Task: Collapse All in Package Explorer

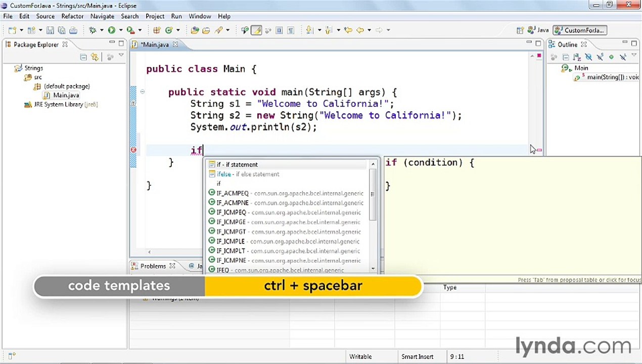Action: (83, 57)
